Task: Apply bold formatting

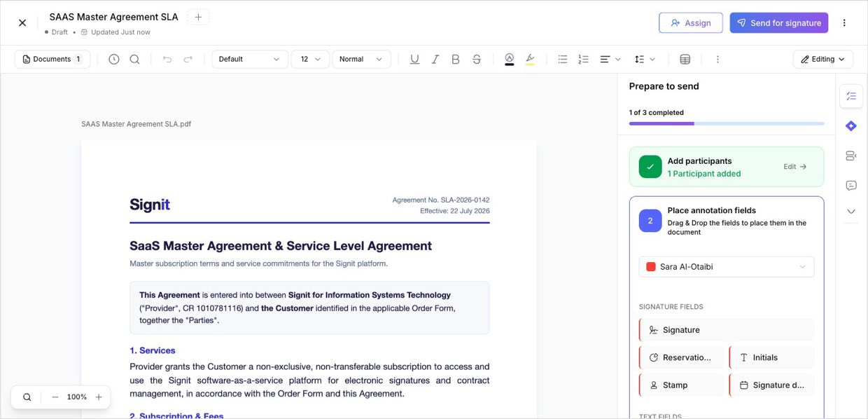Action: pyautogui.click(x=456, y=60)
